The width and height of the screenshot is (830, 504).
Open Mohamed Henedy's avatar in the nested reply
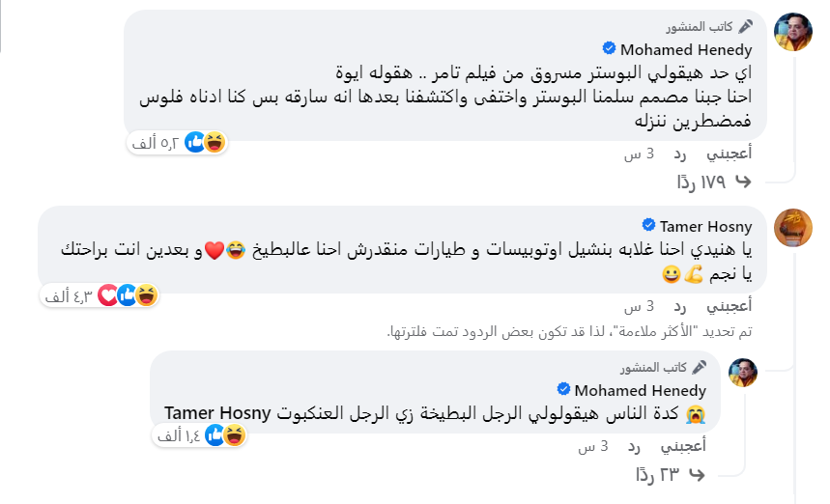[743, 373]
